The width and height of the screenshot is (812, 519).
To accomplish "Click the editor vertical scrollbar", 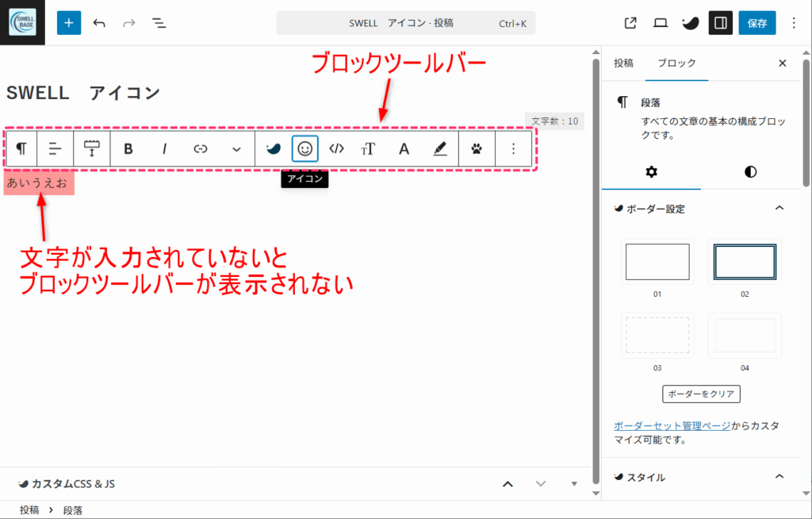I will 596,270.
